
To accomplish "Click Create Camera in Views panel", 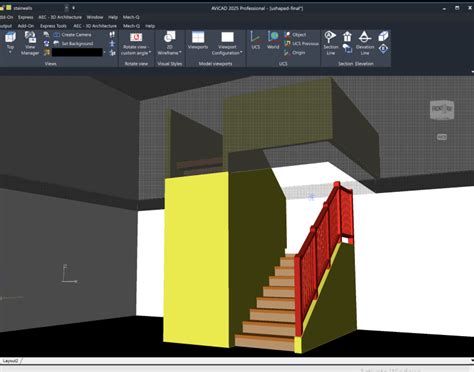I will coord(72,35).
